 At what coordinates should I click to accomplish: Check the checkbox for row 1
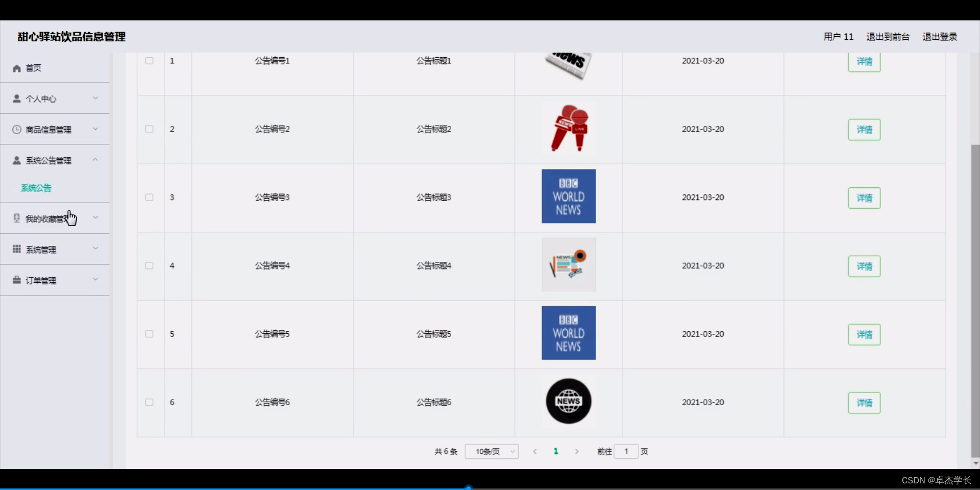pos(149,61)
